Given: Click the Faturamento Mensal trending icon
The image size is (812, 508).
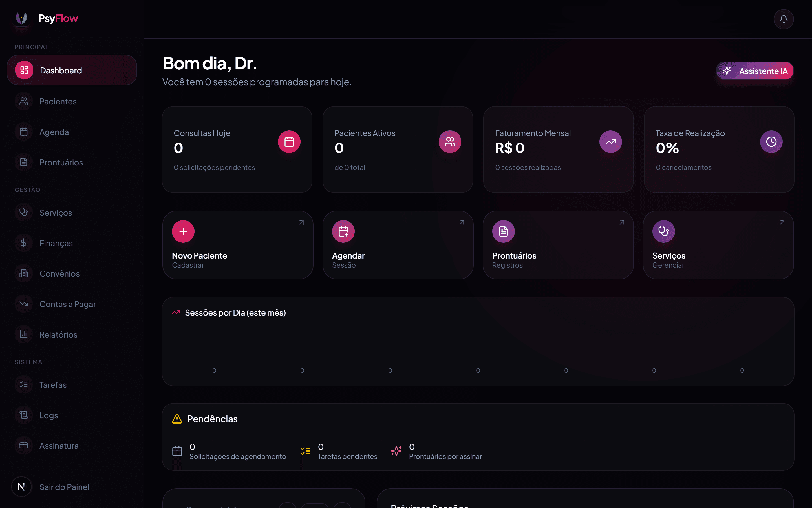Looking at the screenshot, I should (x=611, y=142).
